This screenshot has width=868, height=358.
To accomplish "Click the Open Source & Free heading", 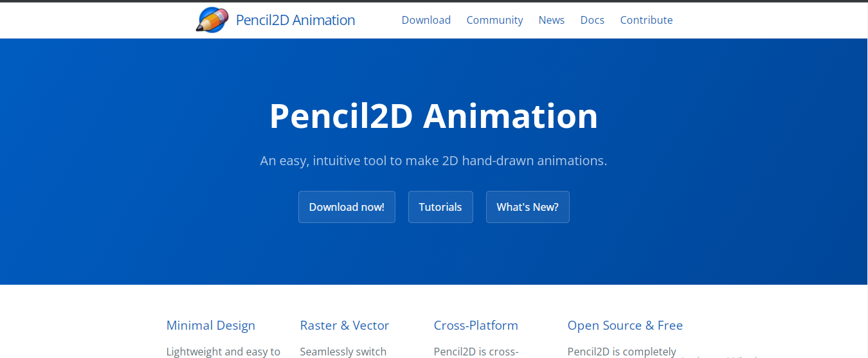I will point(625,325).
